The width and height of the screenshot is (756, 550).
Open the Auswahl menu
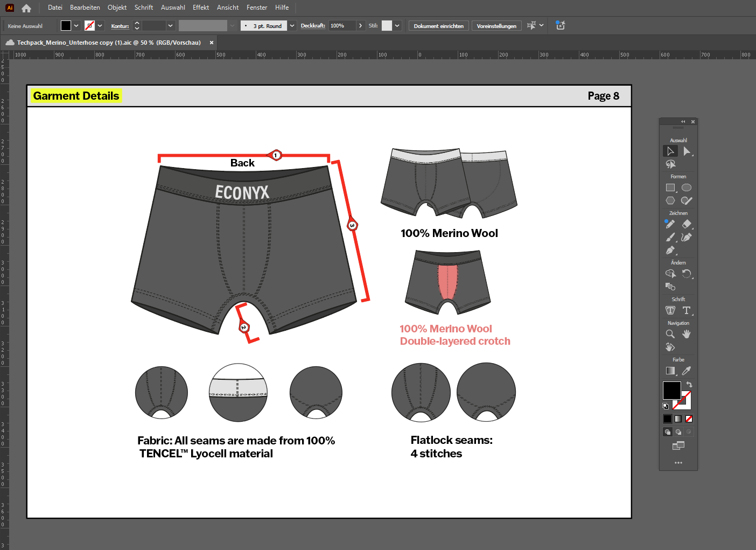(x=173, y=8)
